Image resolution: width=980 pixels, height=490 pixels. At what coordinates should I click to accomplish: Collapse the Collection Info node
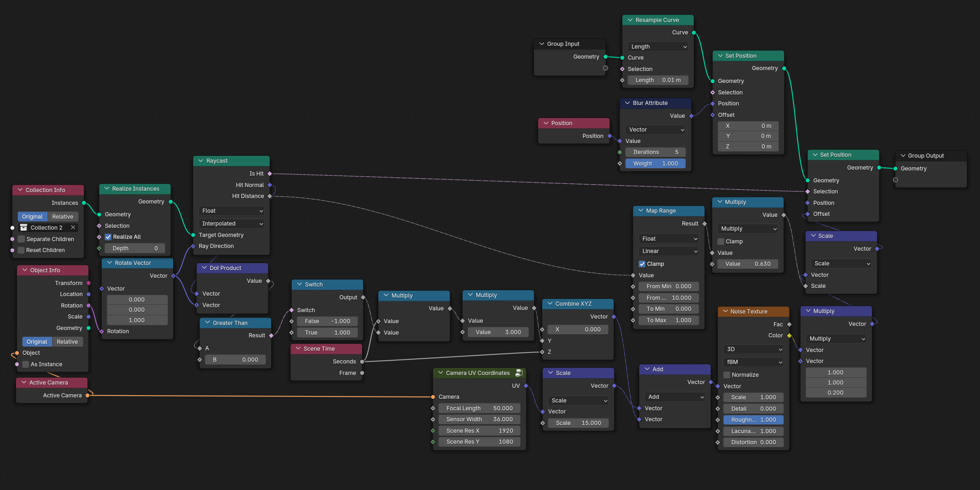pyautogui.click(x=20, y=190)
